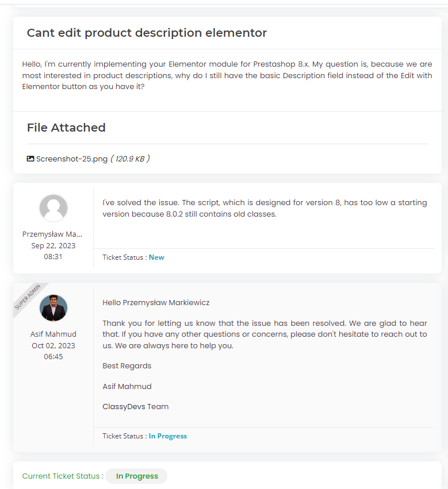
Task: Click the "File Attached" heading
Action: pos(66,128)
